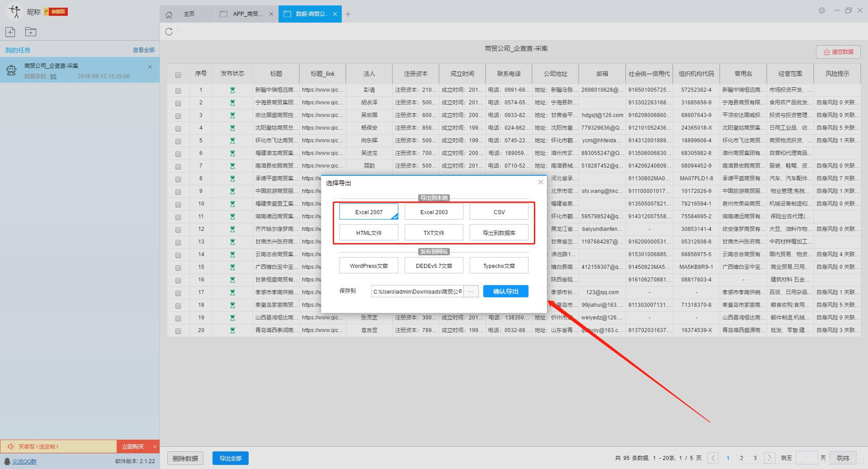Click 导出全部 button
The image size is (868, 469).
231,458
